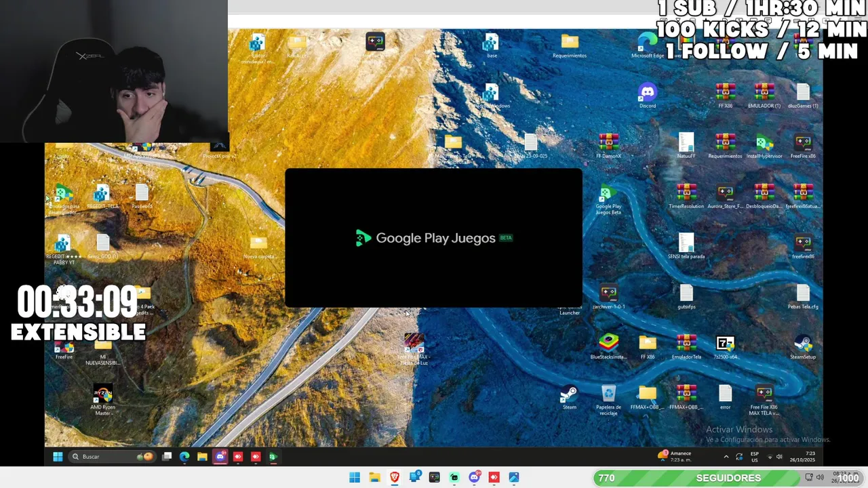The image size is (868, 488).
Task: Open the Steam desktop shortcut
Action: point(569,396)
